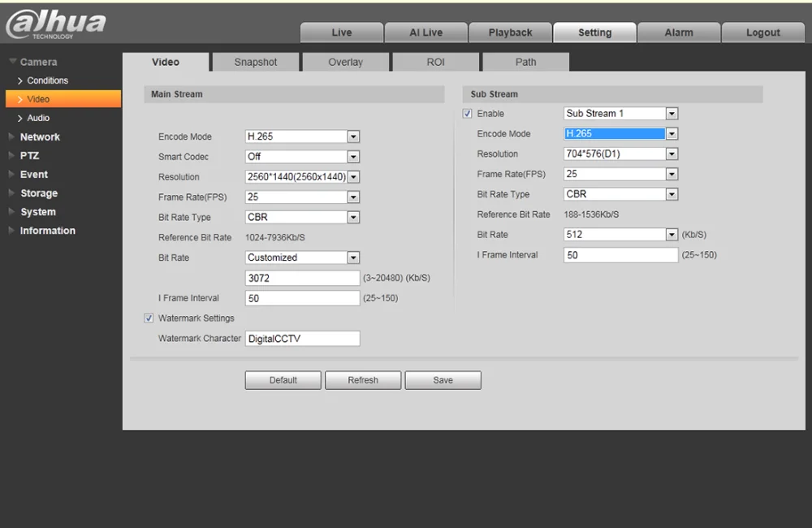Select Video in the sidebar

[x=63, y=99]
